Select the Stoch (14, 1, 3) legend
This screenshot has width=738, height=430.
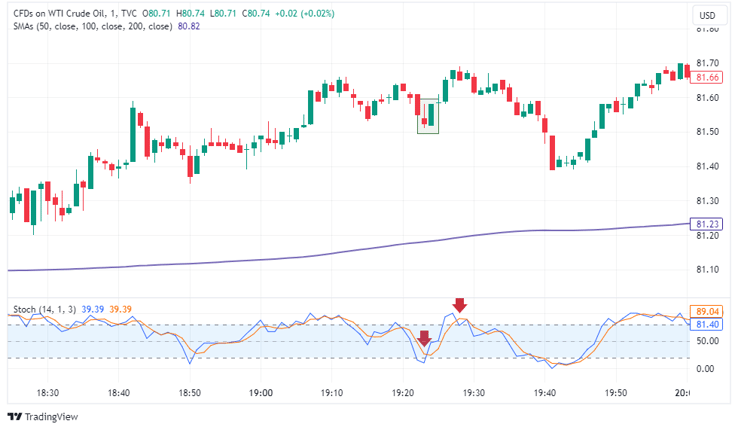pyautogui.click(x=44, y=309)
